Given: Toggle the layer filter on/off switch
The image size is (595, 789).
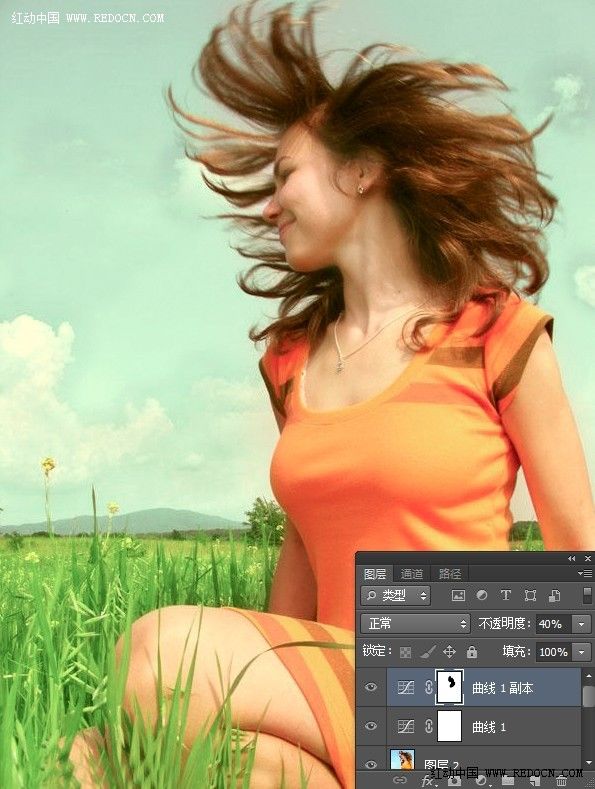Looking at the screenshot, I should click(587, 595).
